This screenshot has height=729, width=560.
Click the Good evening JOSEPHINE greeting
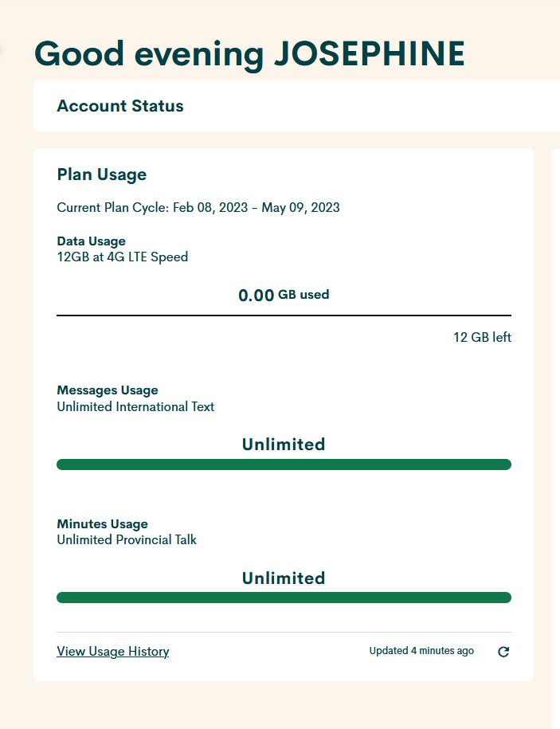click(x=249, y=54)
